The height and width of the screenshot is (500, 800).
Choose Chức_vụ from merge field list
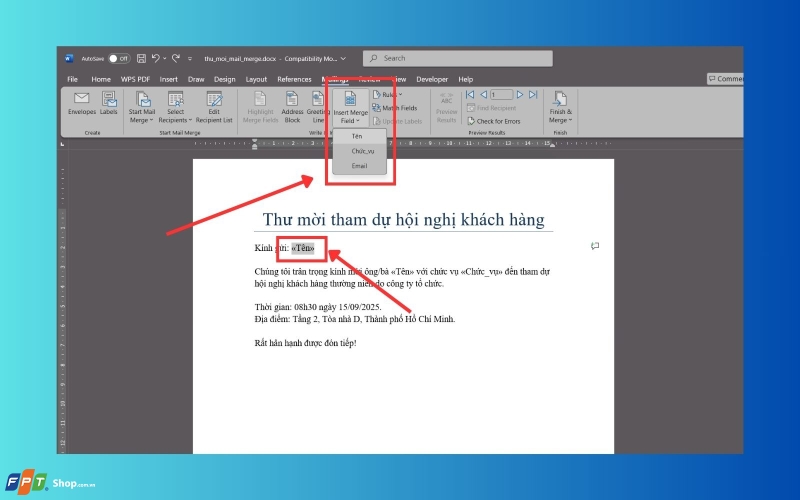click(360, 151)
